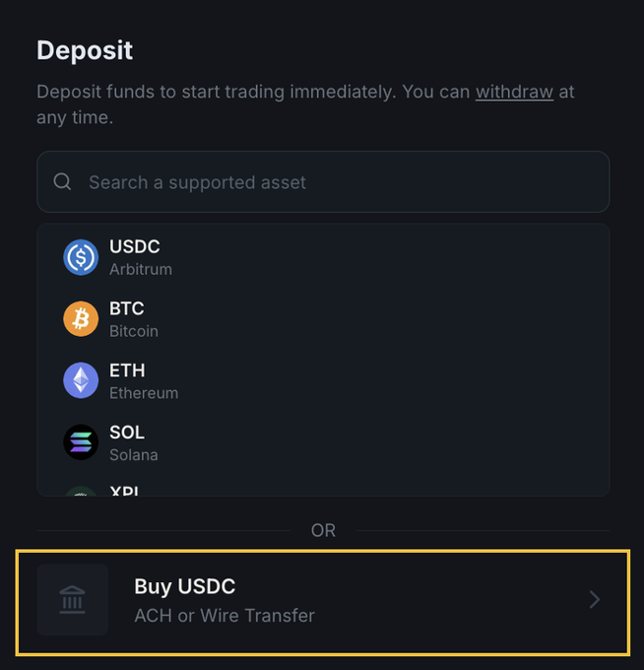Click the Solana logo icon
Image resolution: width=644 pixels, height=670 pixels.
point(81,443)
